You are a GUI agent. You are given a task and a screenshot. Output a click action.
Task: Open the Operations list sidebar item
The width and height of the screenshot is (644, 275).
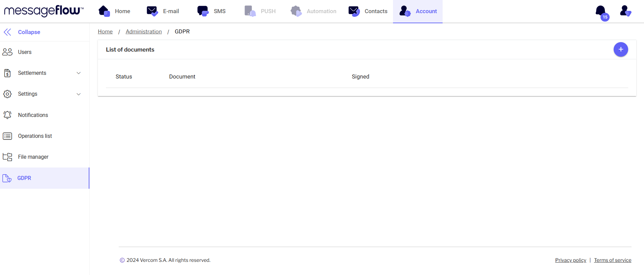coord(35,136)
